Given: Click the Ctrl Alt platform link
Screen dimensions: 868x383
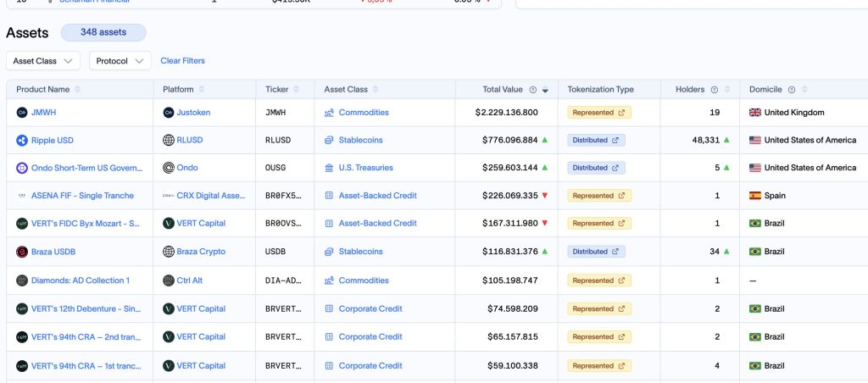Looking at the screenshot, I should [x=189, y=280].
